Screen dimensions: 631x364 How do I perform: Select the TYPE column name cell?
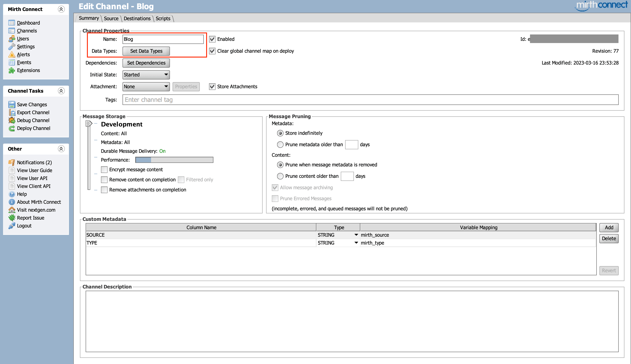click(201, 243)
